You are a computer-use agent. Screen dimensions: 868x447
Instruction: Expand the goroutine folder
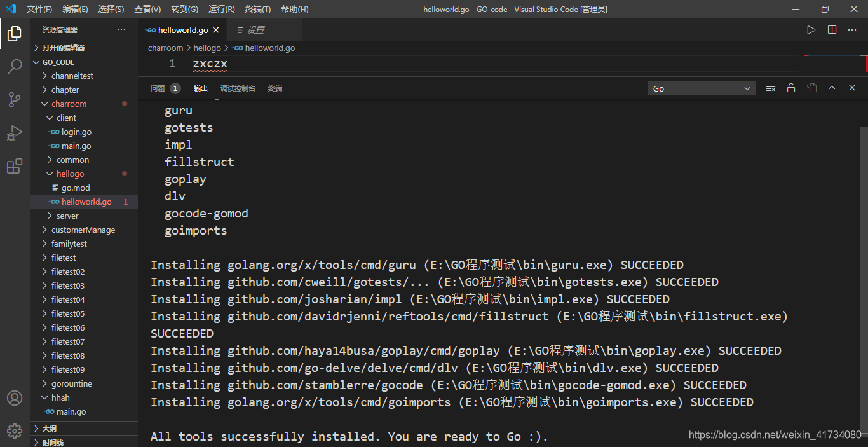pos(84,383)
